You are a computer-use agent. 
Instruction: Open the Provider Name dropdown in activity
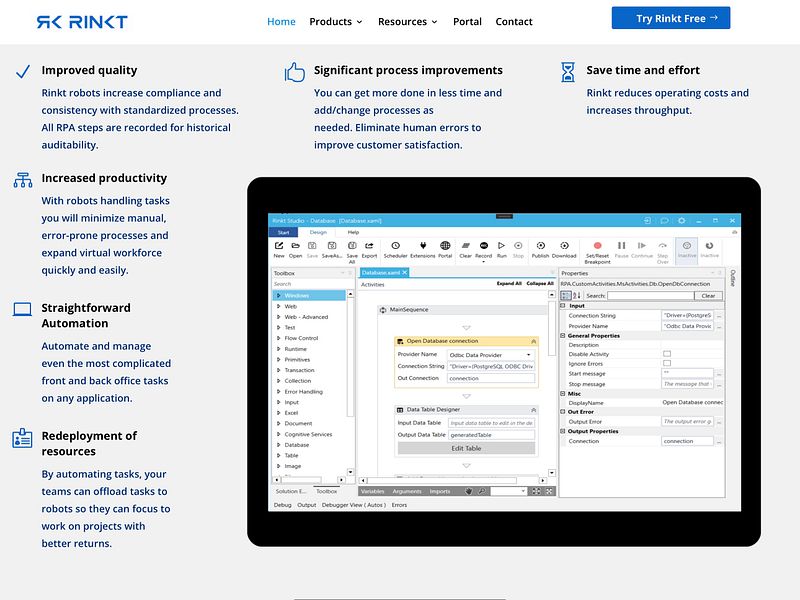pyautogui.click(x=529, y=355)
